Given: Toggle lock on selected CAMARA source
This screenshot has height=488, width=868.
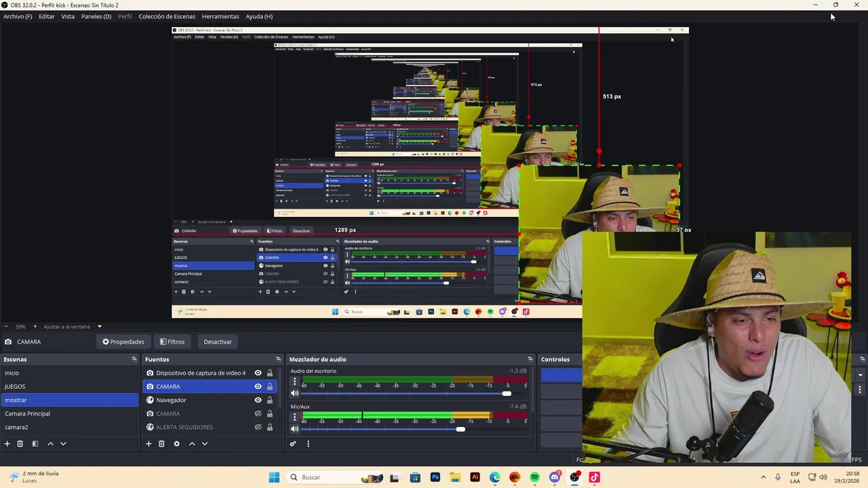Looking at the screenshot, I should 270,386.
